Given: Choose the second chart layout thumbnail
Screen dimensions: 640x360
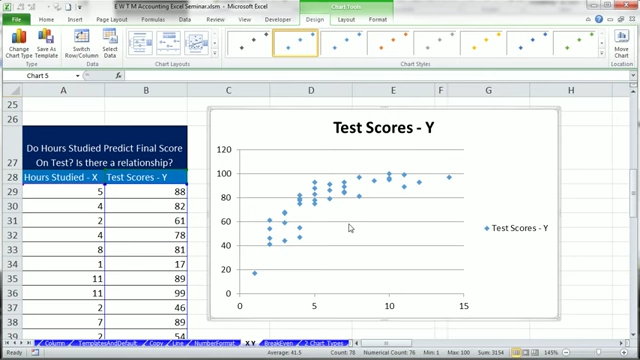Looking at the screenshot, I should click(168, 43).
